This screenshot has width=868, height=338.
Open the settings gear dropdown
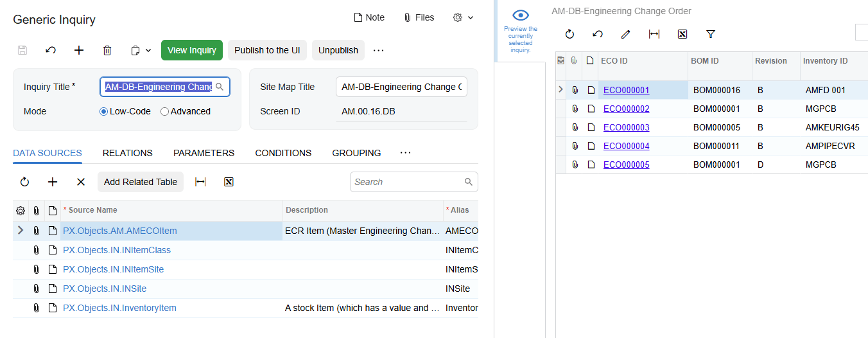pyautogui.click(x=463, y=17)
